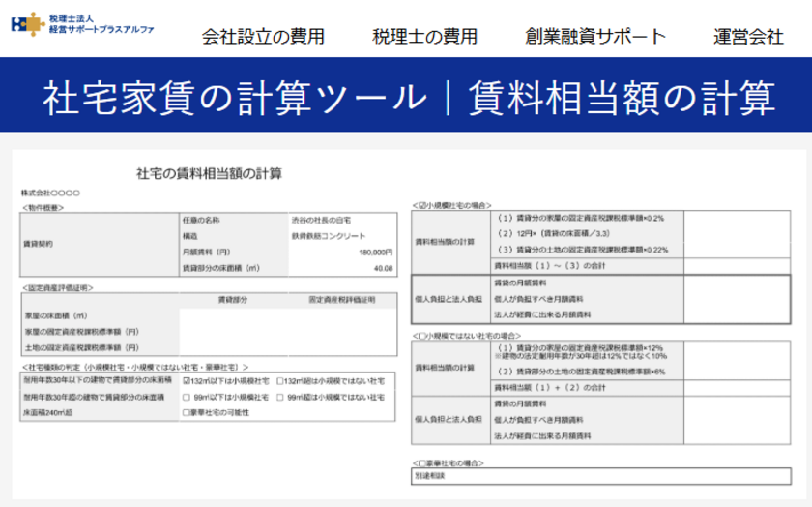Check 132㎡超は小規模ではない社宅 box

pos(279,381)
